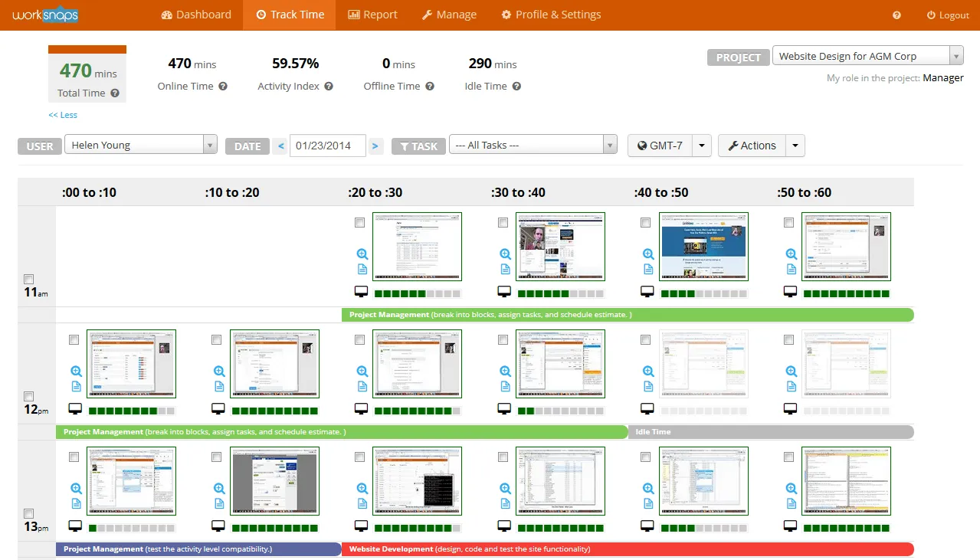Select the entire 12pm hour row checkbox
The width and height of the screenshot is (980, 560).
29,396
